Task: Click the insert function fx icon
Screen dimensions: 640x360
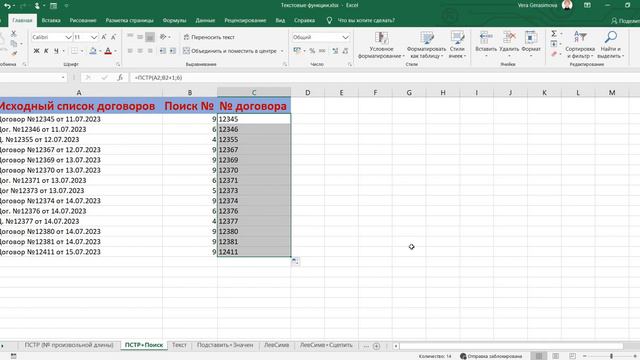Action: coord(120,78)
